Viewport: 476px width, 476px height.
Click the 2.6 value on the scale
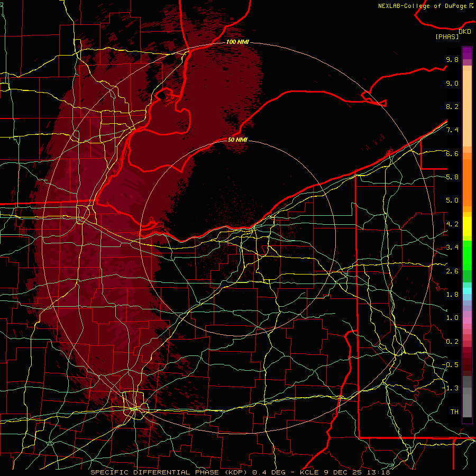point(452,271)
